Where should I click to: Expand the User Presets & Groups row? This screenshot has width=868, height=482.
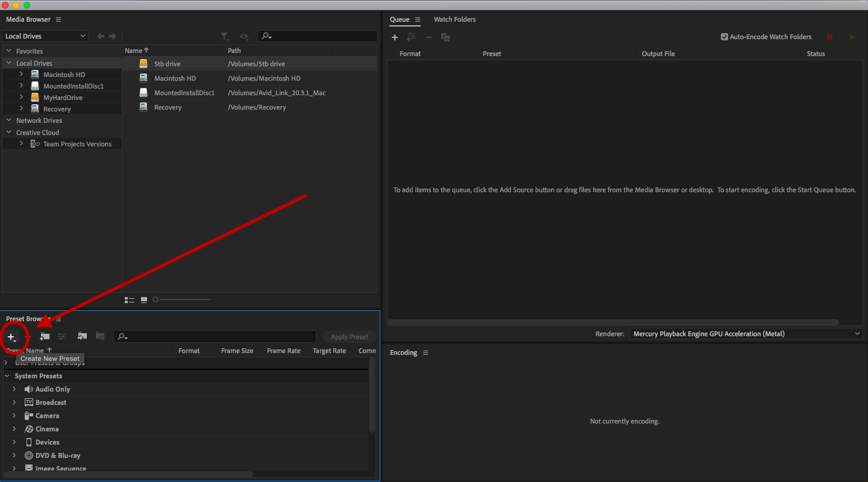click(7, 363)
